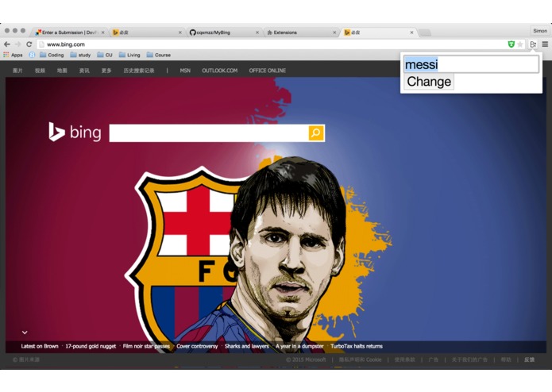Open Course bookmarks folder
The image size is (552, 392).
click(x=159, y=55)
